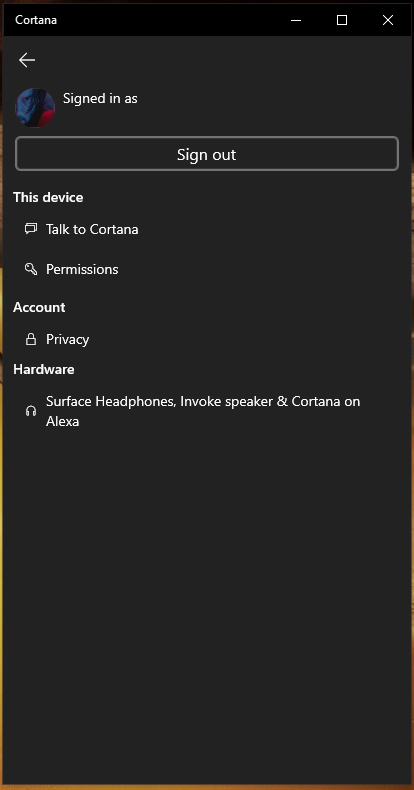The image size is (414, 790).
Task: Select the Hardware section heading
Action: coord(44,369)
